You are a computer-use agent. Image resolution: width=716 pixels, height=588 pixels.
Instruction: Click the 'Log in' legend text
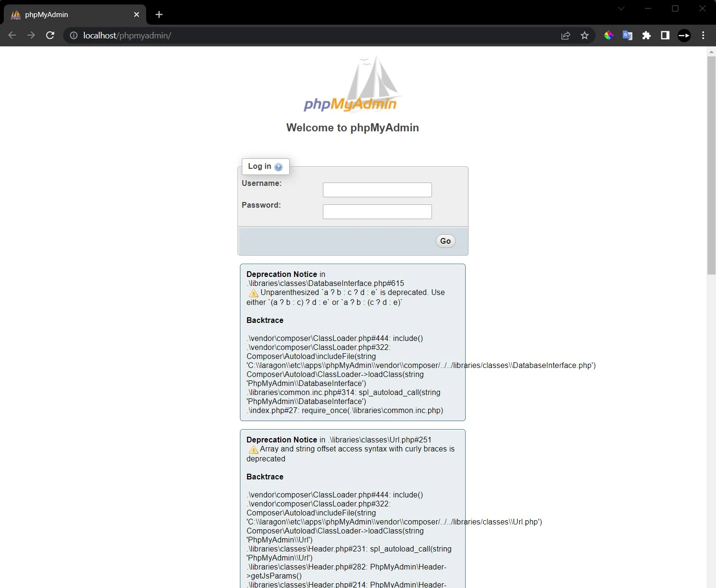pyautogui.click(x=259, y=166)
